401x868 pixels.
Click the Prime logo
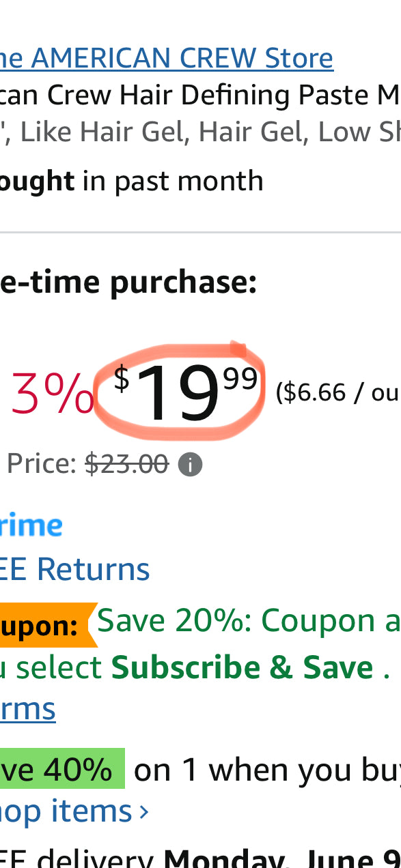point(31,527)
